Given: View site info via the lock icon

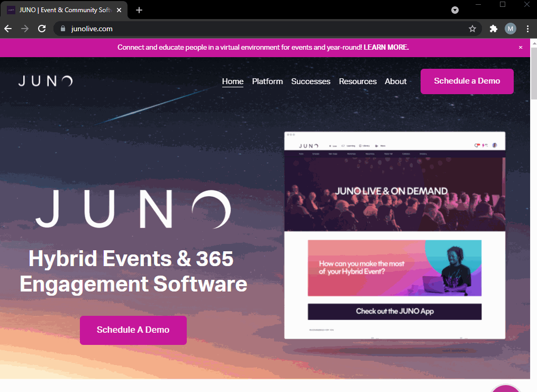Looking at the screenshot, I should tap(62, 29).
